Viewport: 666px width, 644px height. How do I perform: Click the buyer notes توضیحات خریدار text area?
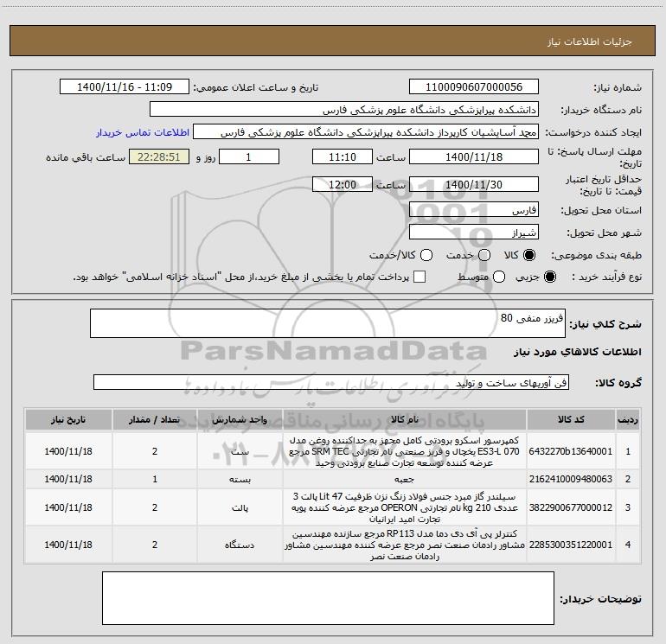pos(328,598)
